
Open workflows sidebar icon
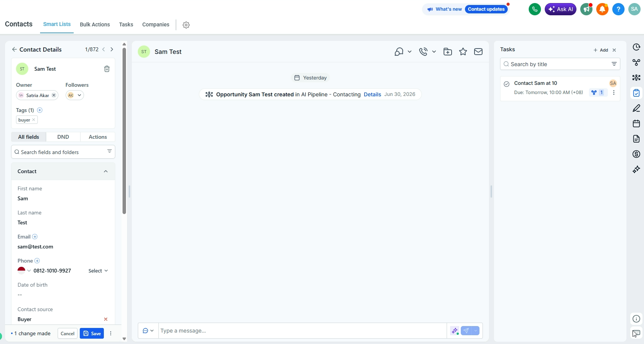point(636,62)
